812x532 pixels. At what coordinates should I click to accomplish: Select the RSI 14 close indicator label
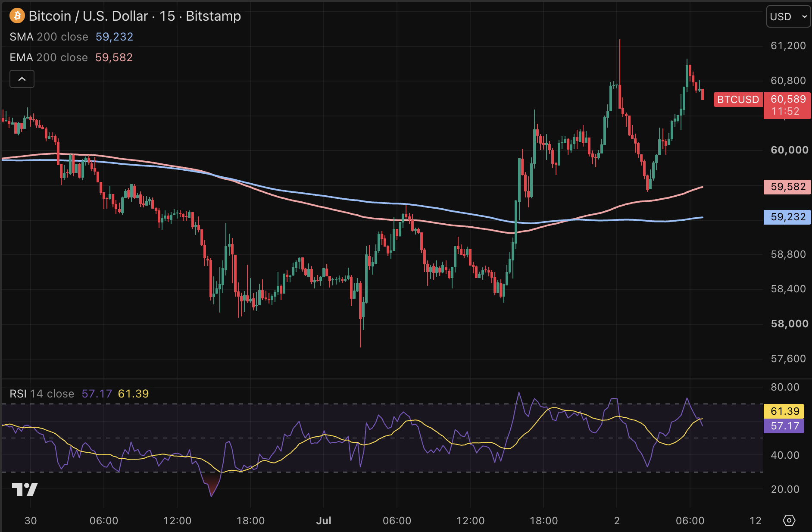tap(42, 394)
